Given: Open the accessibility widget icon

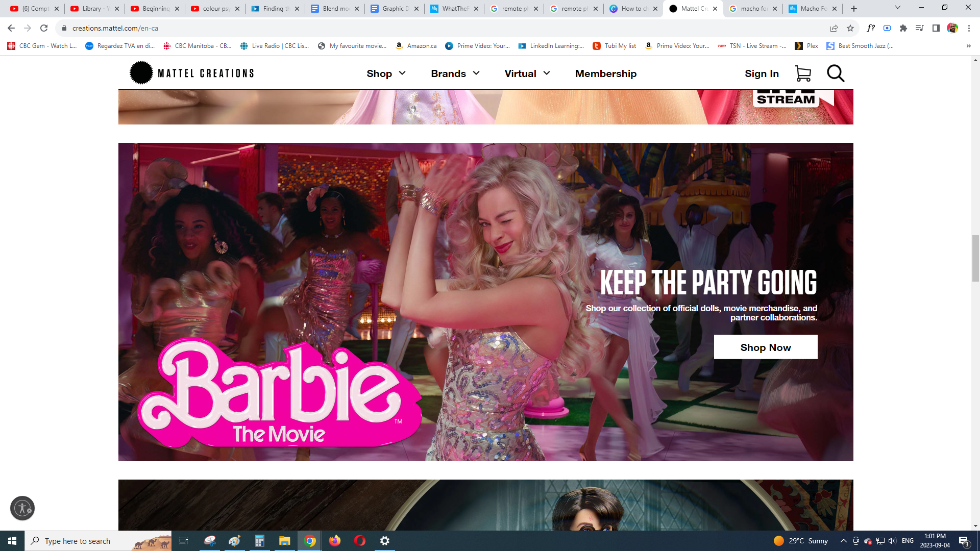Looking at the screenshot, I should pyautogui.click(x=22, y=508).
